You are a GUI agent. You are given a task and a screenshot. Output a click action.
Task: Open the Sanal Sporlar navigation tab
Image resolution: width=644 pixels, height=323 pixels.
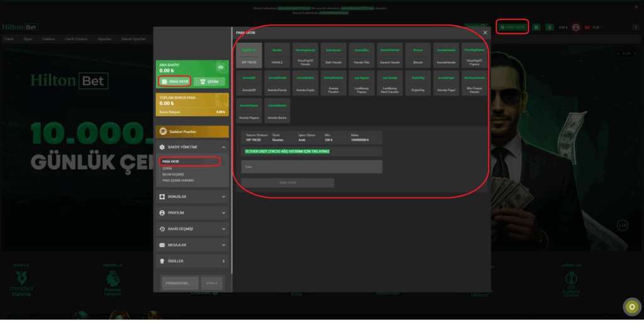(133, 39)
